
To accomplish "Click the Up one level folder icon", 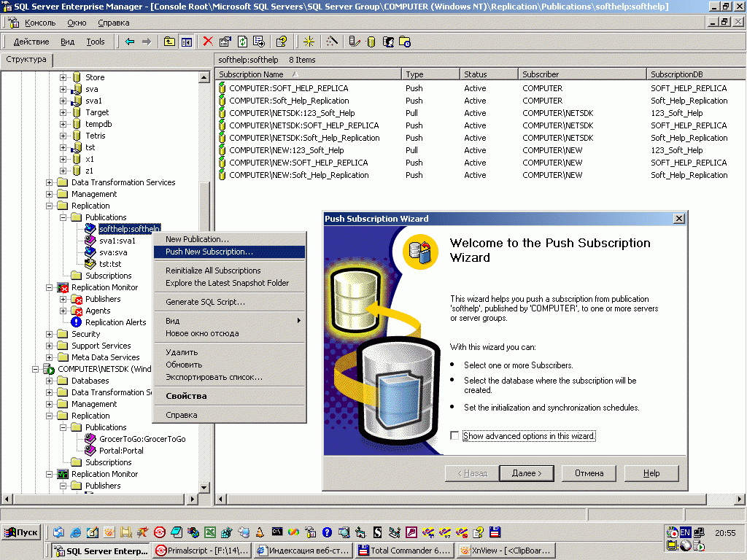I will tap(169, 42).
